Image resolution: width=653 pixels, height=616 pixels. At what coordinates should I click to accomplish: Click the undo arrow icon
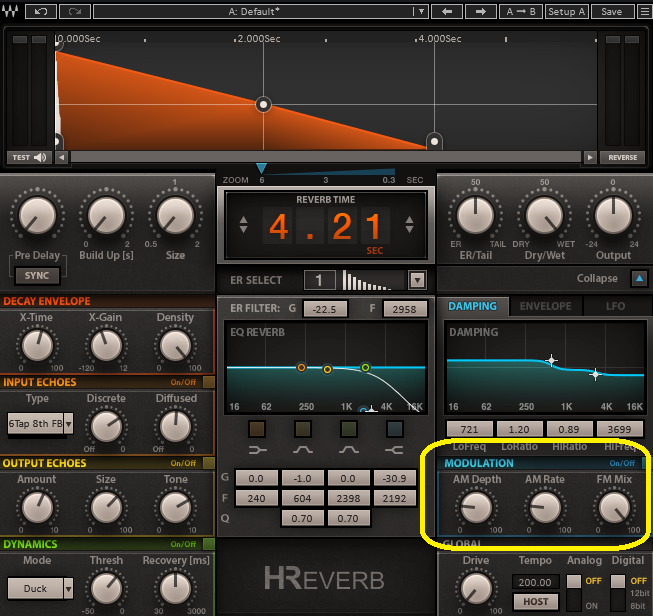(39, 11)
